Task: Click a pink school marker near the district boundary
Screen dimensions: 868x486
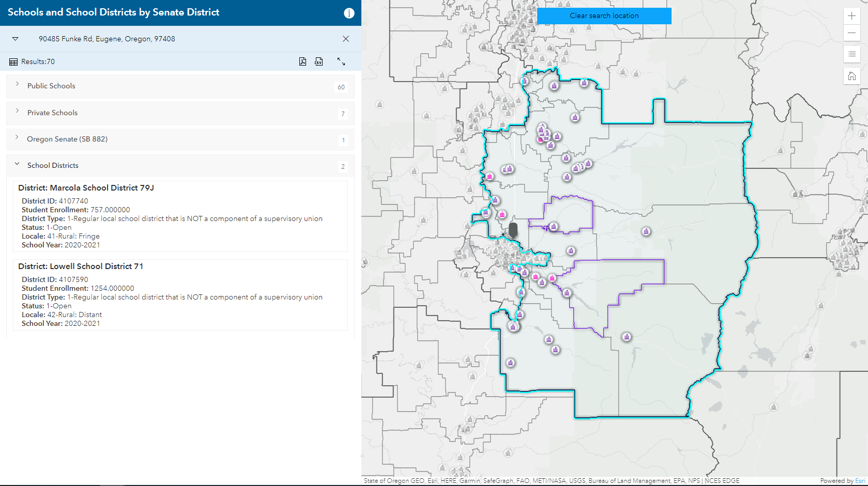Action: (x=489, y=176)
